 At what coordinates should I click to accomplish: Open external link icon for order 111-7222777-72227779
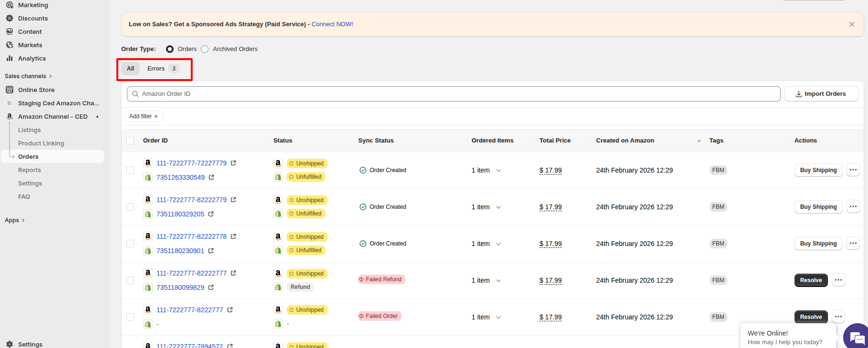[x=233, y=163]
